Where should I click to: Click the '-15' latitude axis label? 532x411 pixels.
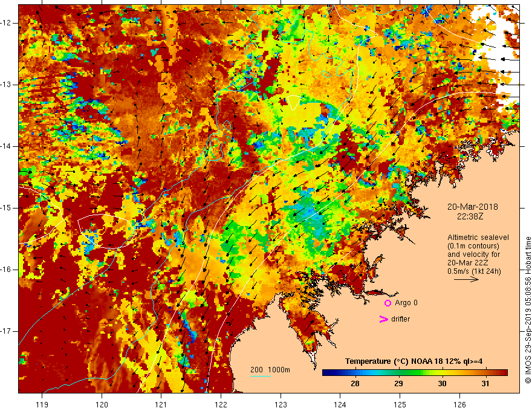point(6,208)
